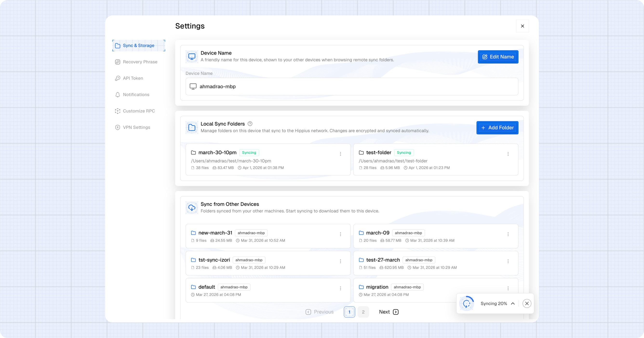Click the help icon beside Local Sync Folders
The height and width of the screenshot is (338, 644).
tap(250, 124)
